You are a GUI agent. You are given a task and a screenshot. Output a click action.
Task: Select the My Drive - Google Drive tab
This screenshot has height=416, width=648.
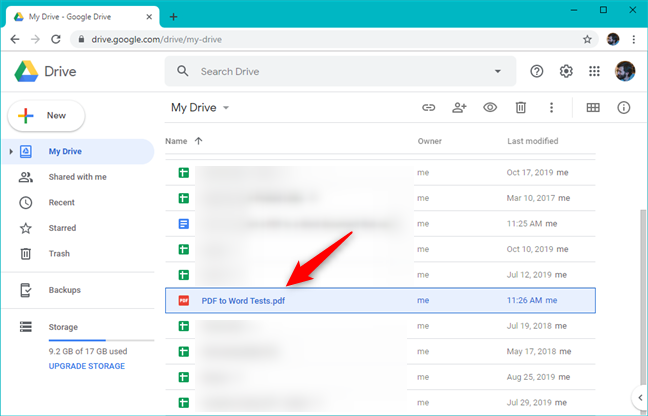[83, 17]
